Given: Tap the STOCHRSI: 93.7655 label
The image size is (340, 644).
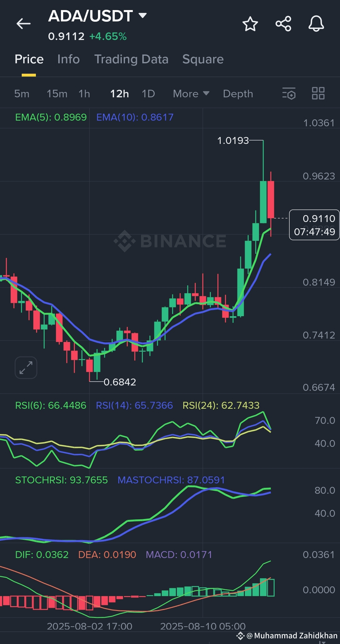Looking at the screenshot, I should pos(61,480).
